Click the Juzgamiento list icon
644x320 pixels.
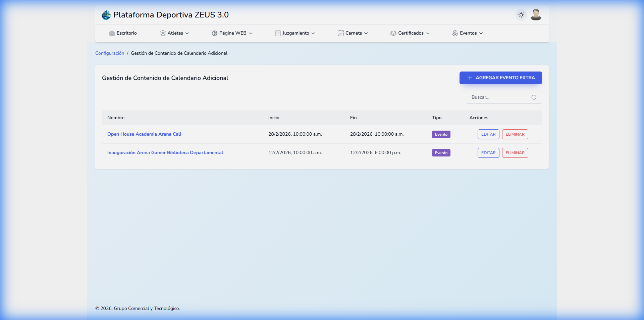277,33
